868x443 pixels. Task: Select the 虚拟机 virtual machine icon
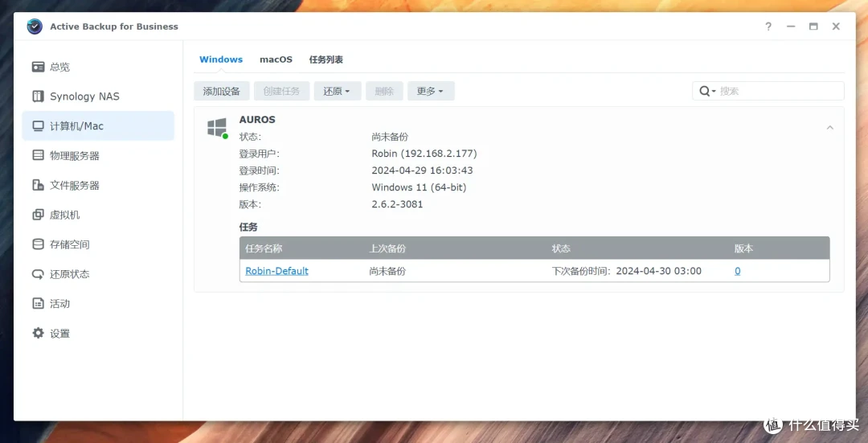pyautogui.click(x=38, y=215)
